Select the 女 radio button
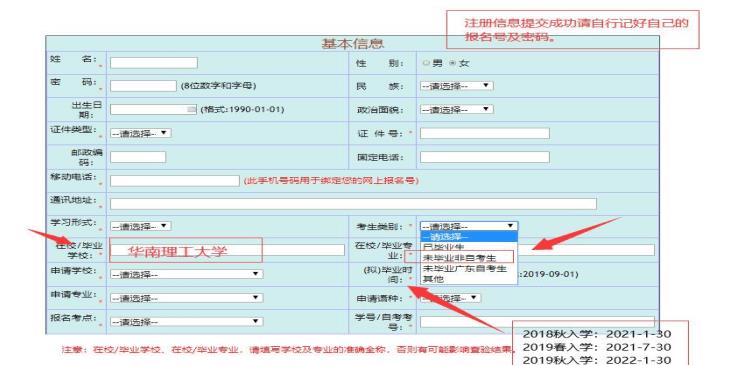Viewport: 730px width, 365px height. tap(452, 63)
